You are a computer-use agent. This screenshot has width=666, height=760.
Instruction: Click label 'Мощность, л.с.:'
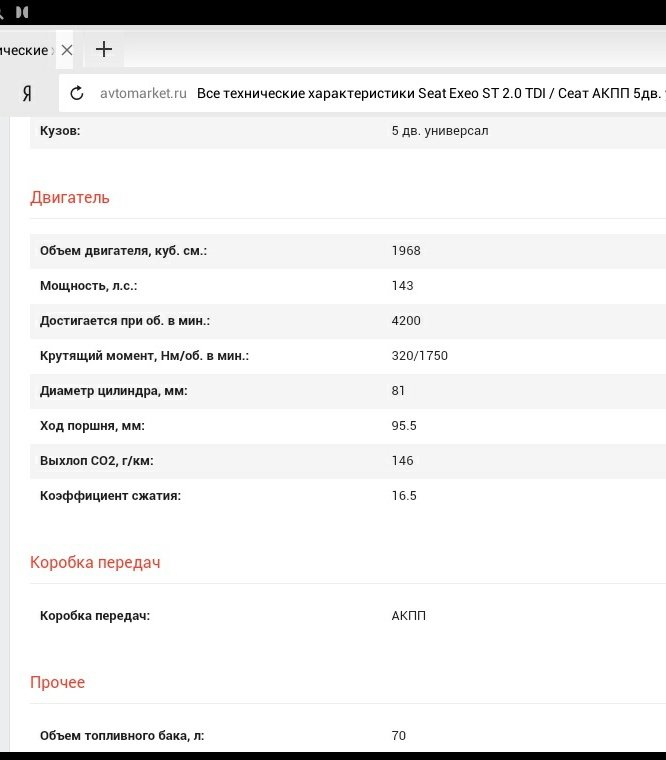point(88,285)
